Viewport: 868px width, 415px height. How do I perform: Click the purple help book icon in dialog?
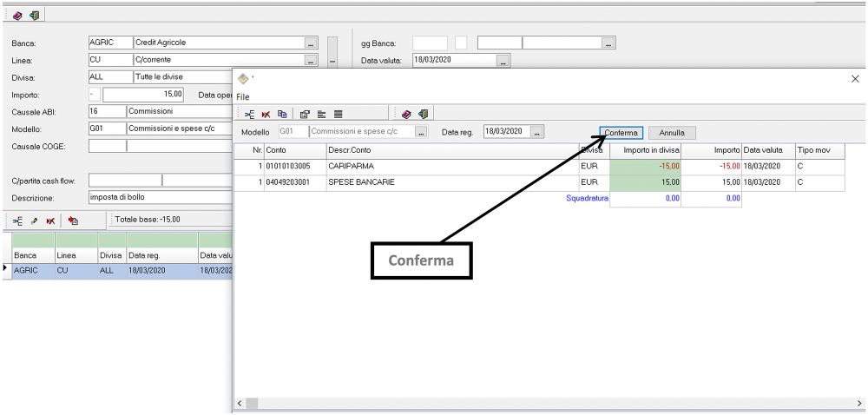[406, 114]
